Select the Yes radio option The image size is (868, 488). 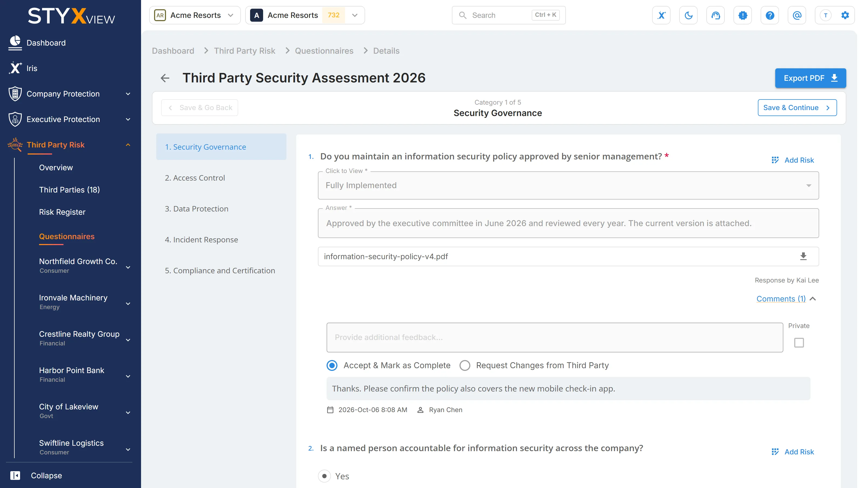pos(324,476)
